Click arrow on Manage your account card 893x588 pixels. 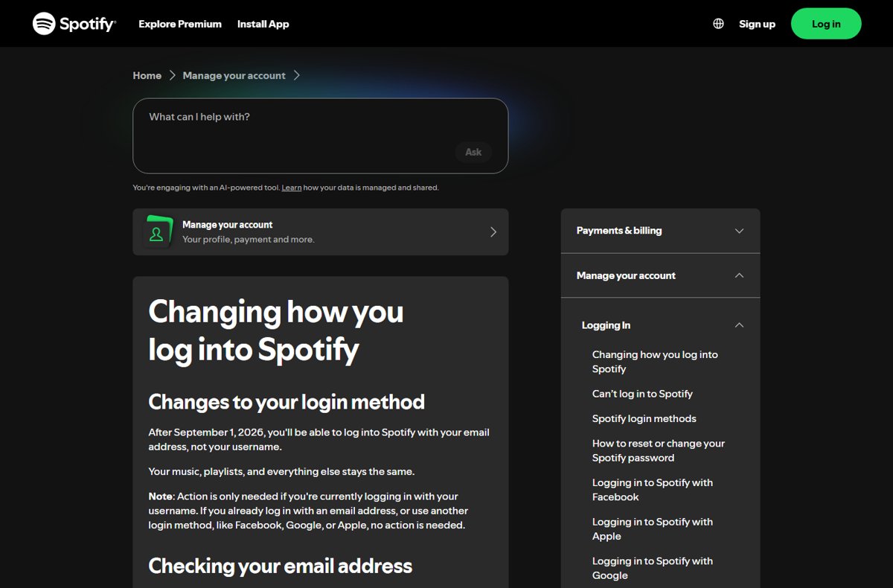(x=493, y=232)
